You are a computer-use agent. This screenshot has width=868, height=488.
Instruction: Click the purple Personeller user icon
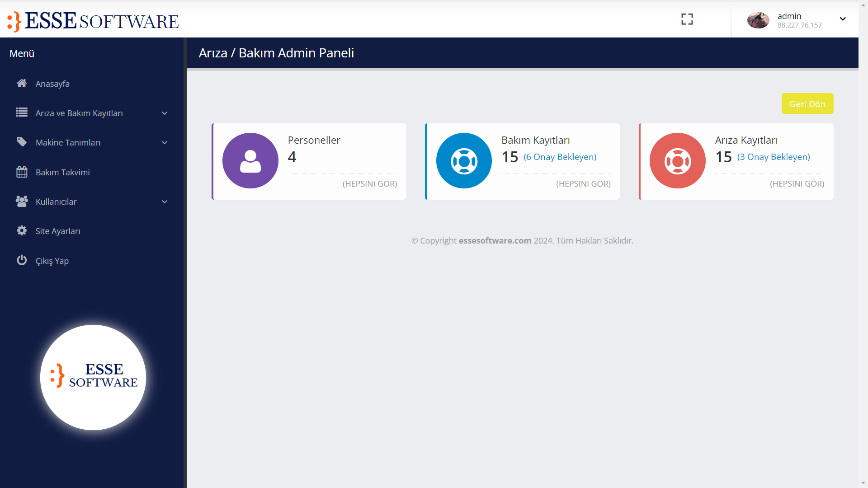[x=250, y=161]
